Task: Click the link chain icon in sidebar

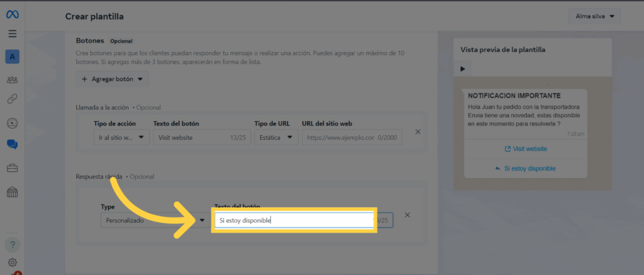Action: 13,99
